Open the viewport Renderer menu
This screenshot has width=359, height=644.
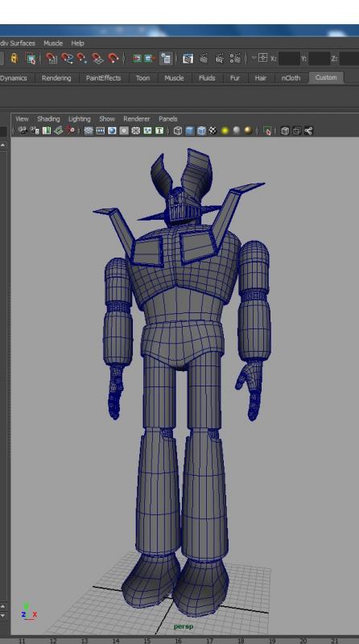pyautogui.click(x=136, y=118)
